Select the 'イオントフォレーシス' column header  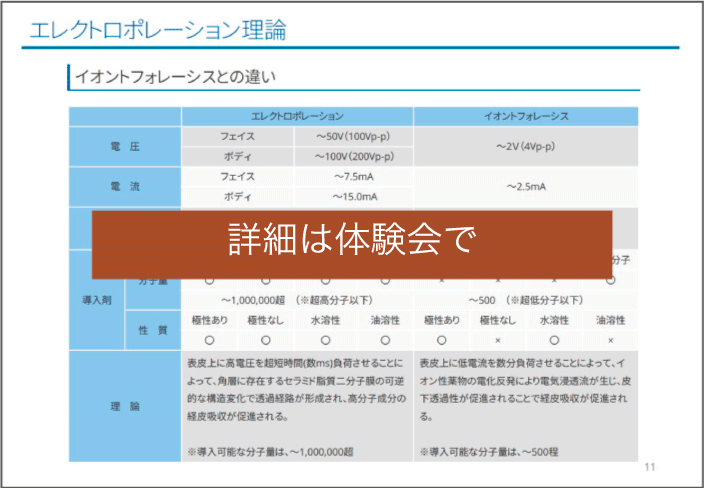526,116
